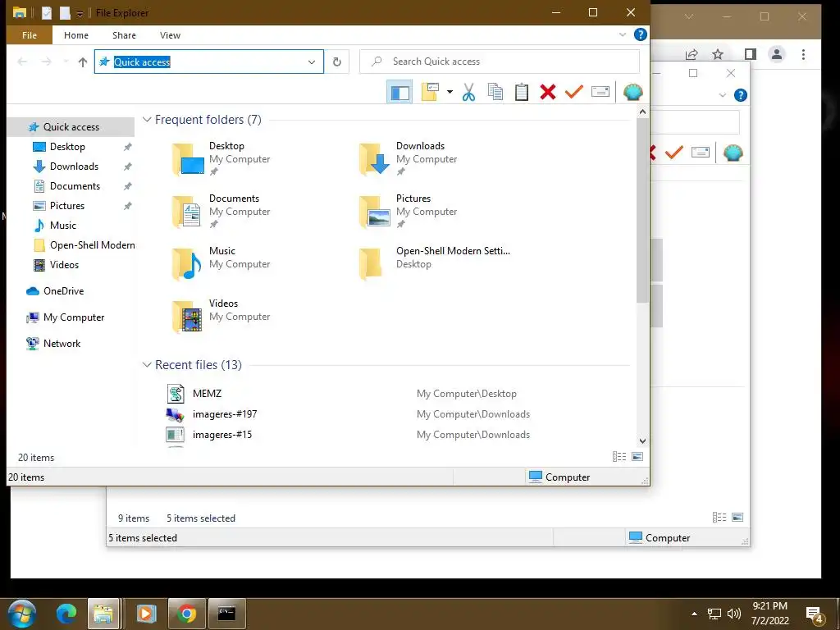Select the Downloads frequent folder tile
Screen dimensions: 840x630
click(409, 158)
